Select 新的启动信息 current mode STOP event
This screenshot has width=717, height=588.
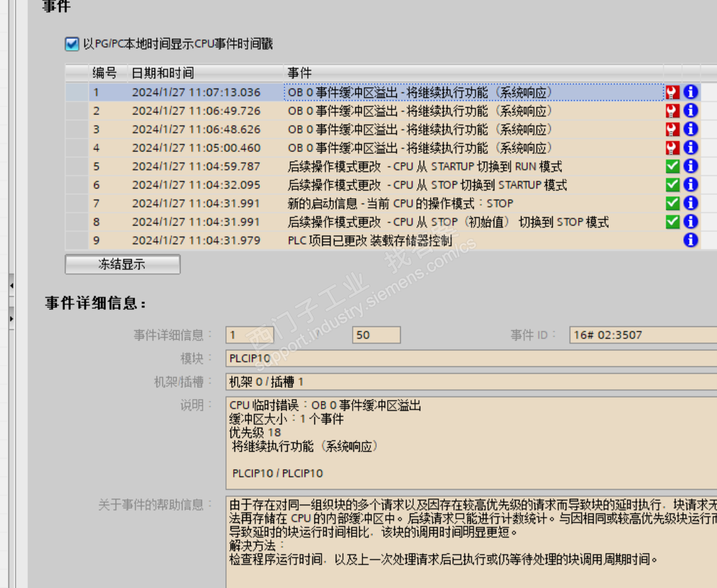tap(383, 203)
